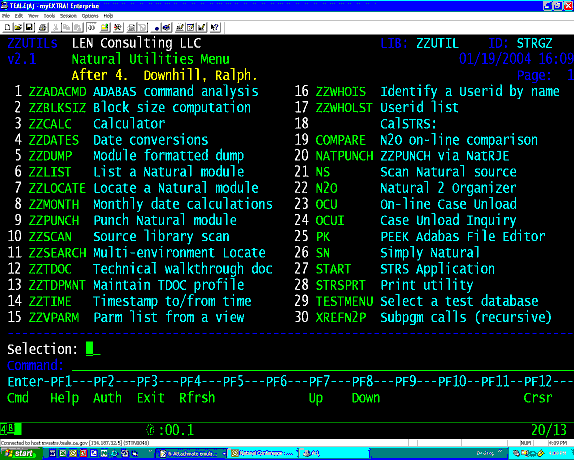The width and height of the screenshot is (576, 461).
Task: Click the COMPARE N2O on-line comparison entry
Action: [x=416, y=140]
